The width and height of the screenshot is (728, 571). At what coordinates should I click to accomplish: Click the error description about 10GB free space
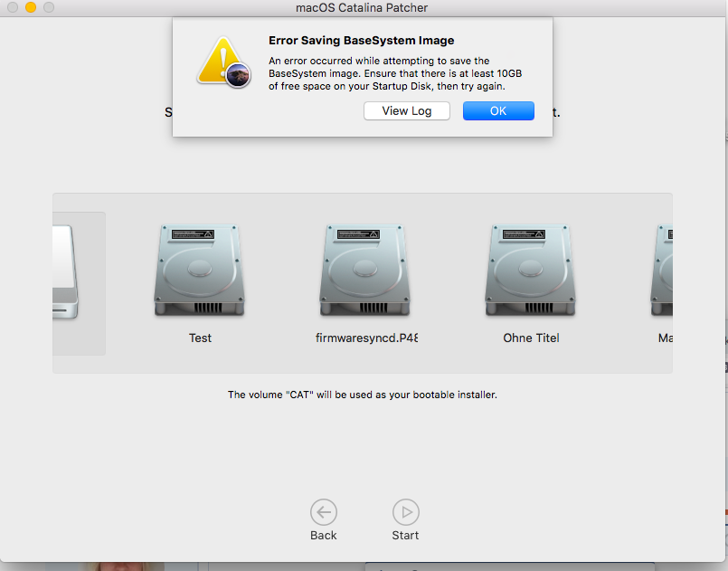395,73
